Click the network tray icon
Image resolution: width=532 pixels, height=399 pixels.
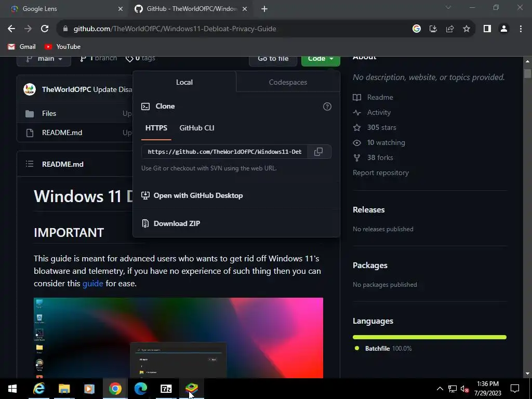[x=453, y=389]
